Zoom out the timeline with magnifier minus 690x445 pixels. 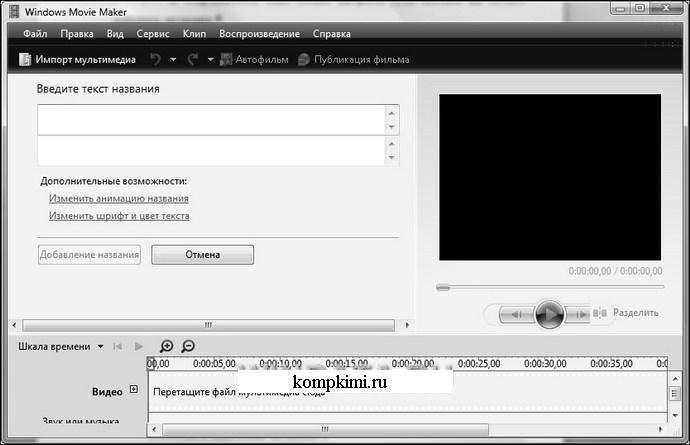[187, 347]
